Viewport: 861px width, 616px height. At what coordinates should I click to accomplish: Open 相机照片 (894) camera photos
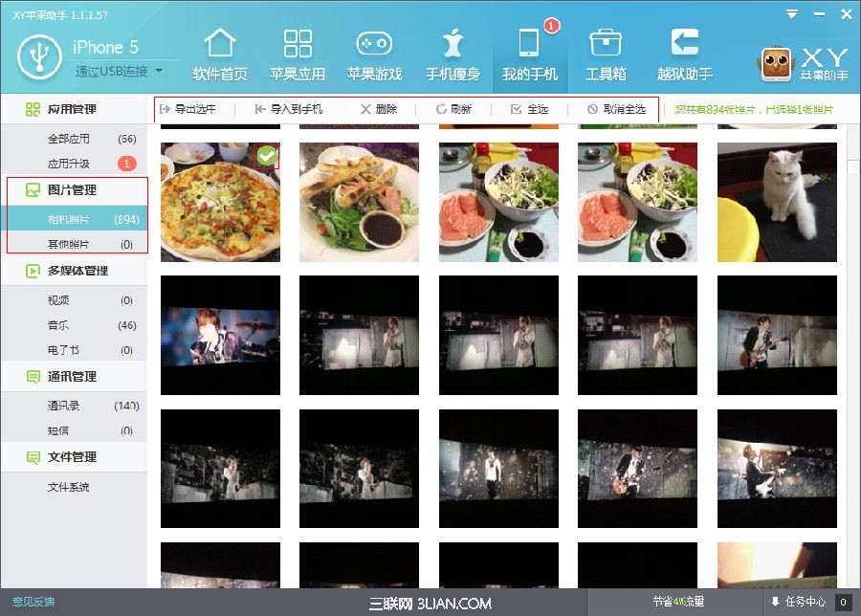click(74, 220)
